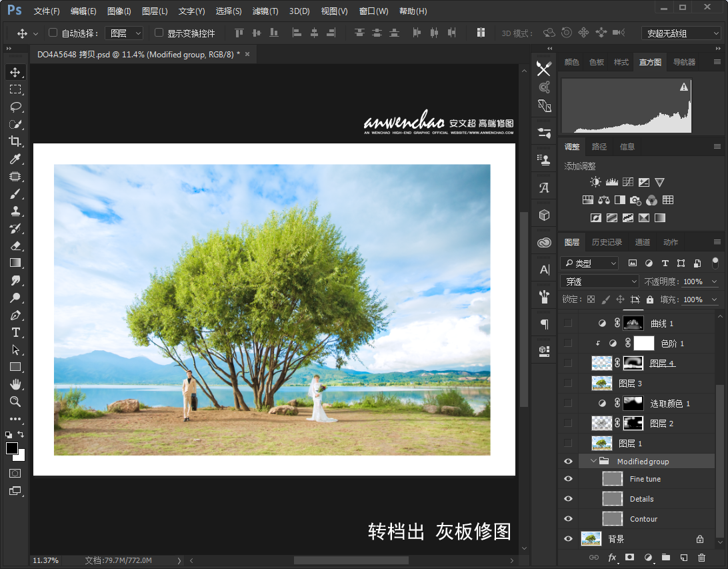
Task: Select the Pen tool
Action: [15, 316]
